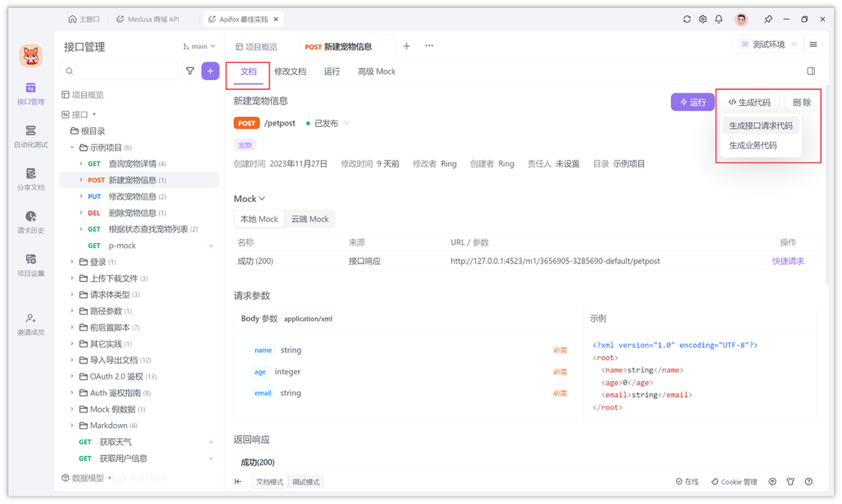
Task: Click the notification bell icon
Action: pos(718,19)
